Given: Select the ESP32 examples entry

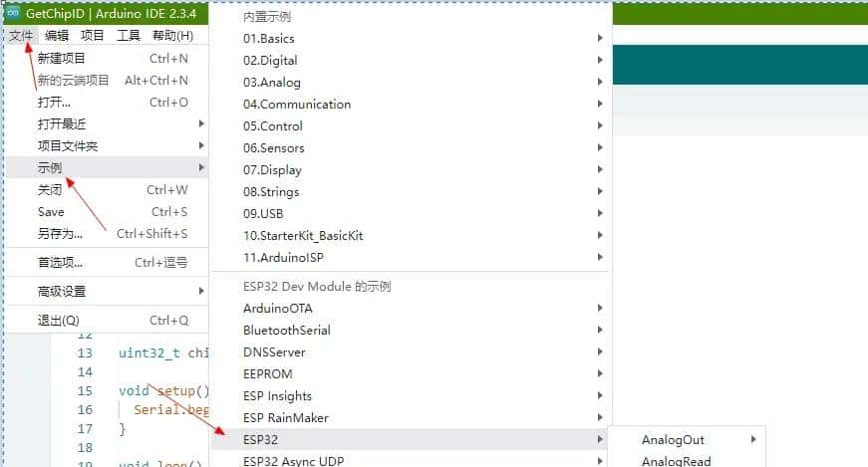Looking at the screenshot, I should (x=412, y=439).
